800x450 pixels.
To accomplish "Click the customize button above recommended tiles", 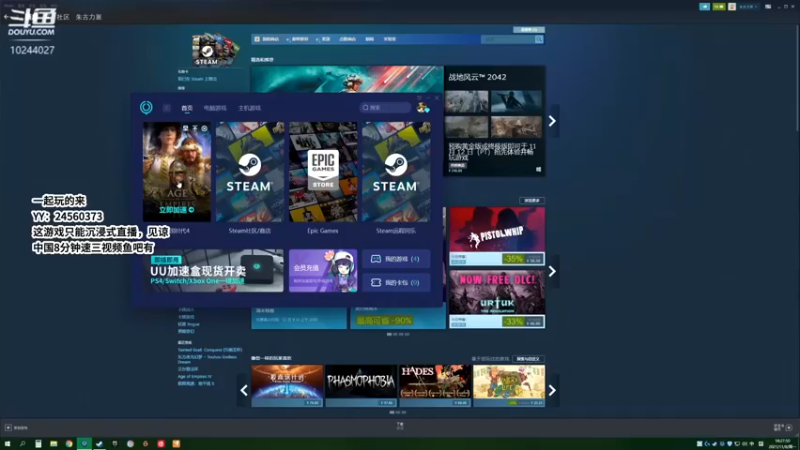I will click(528, 359).
